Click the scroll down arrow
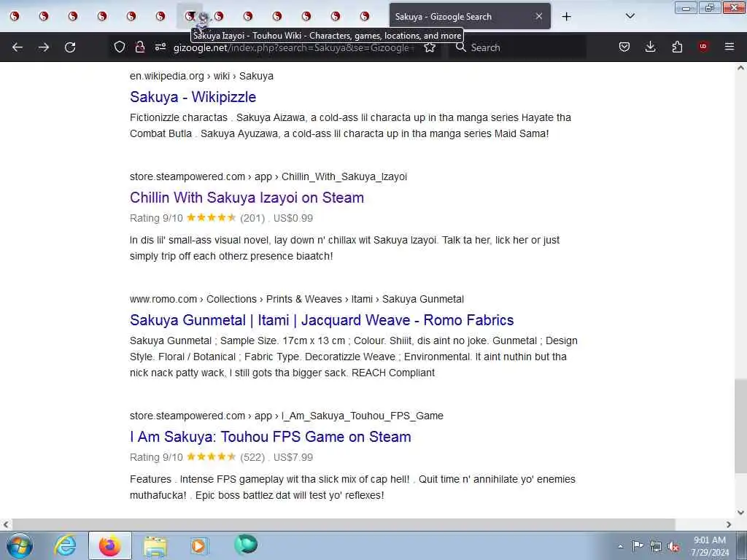Viewport: 747px width, 560px height. pos(740,513)
